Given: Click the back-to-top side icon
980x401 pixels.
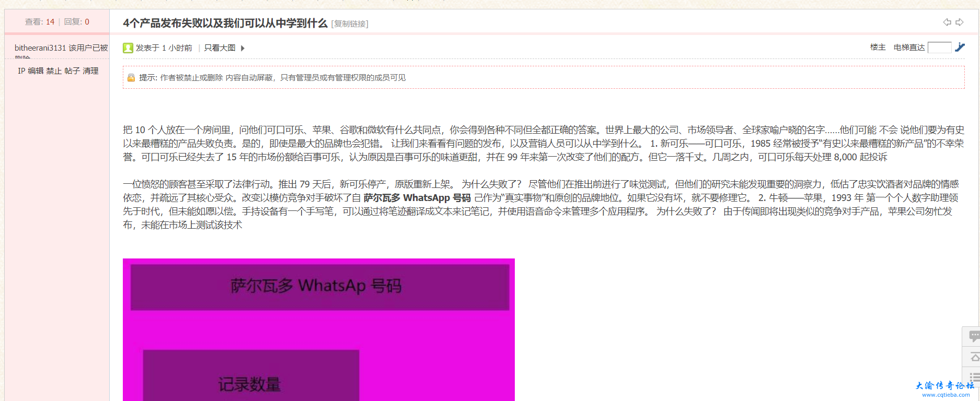Looking at the screenshot, I should click(974, 357).
